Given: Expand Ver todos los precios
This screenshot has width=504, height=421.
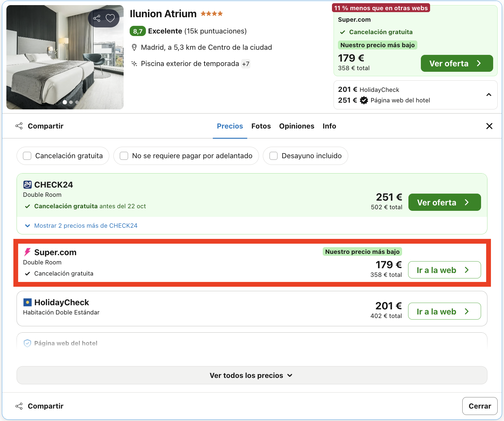Looking at the screenshot, I should 252,375.
